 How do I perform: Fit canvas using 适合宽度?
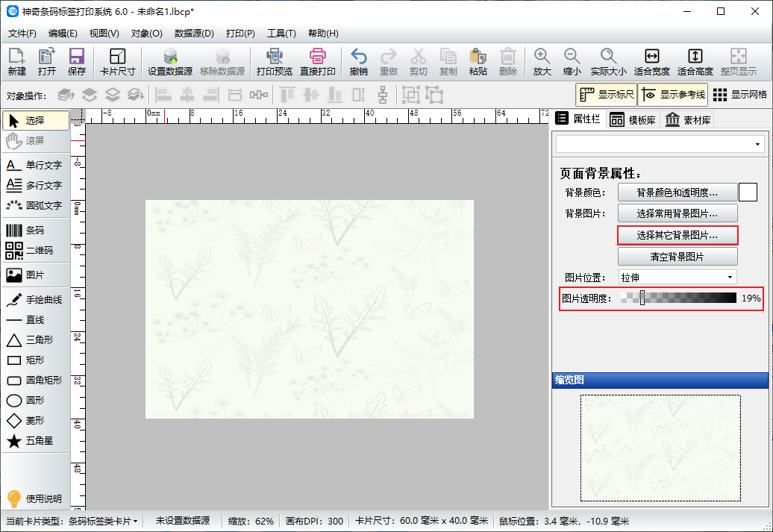pyautogui.click(x=651, y=62)
